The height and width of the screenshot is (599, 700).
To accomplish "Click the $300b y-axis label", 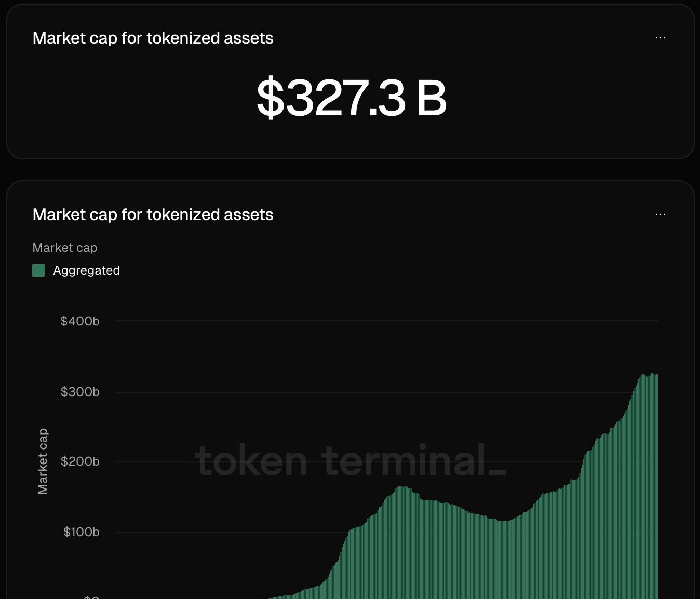I will (x=80, y=392).
